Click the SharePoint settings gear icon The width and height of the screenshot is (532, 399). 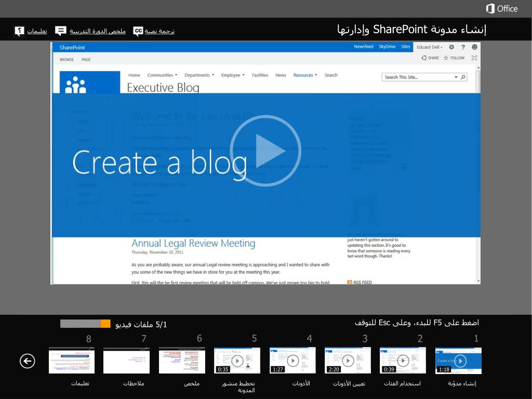tap(451, 47)
